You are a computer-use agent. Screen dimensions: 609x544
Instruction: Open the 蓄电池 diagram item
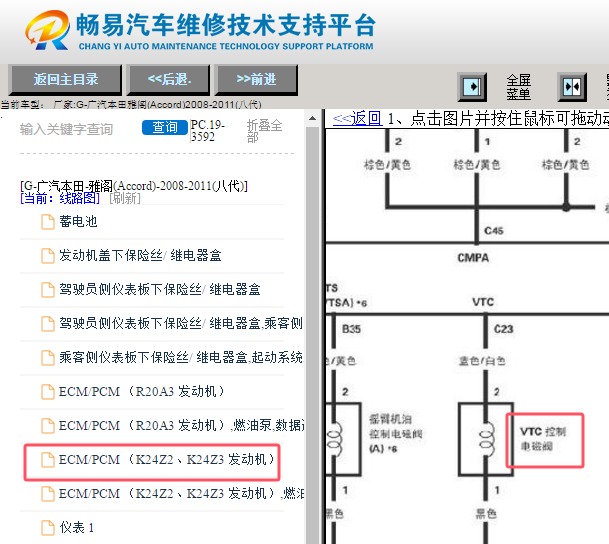(78, 221)
